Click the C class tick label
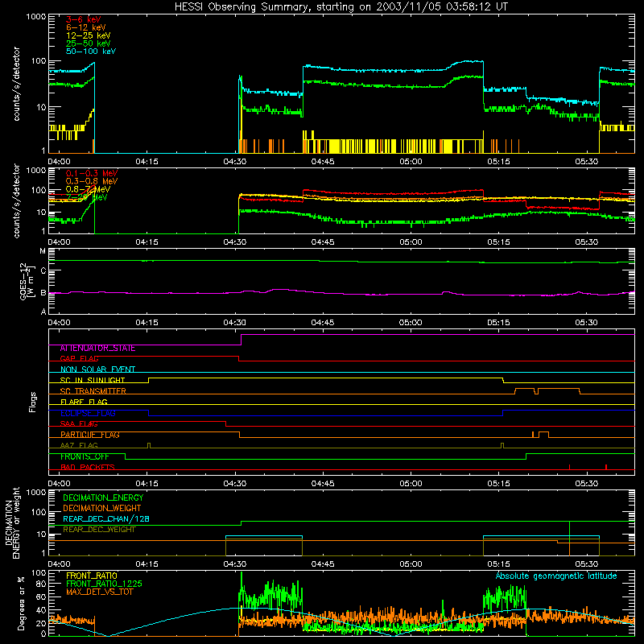Image resolution: width=644 pixels, height=644 pixels. click(x=43, y=271)
